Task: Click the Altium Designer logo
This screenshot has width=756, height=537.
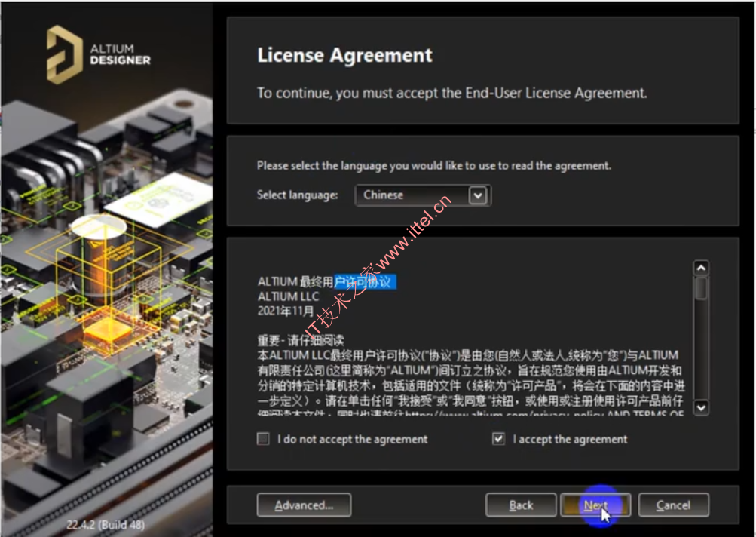Action: [x=99, y=54]
